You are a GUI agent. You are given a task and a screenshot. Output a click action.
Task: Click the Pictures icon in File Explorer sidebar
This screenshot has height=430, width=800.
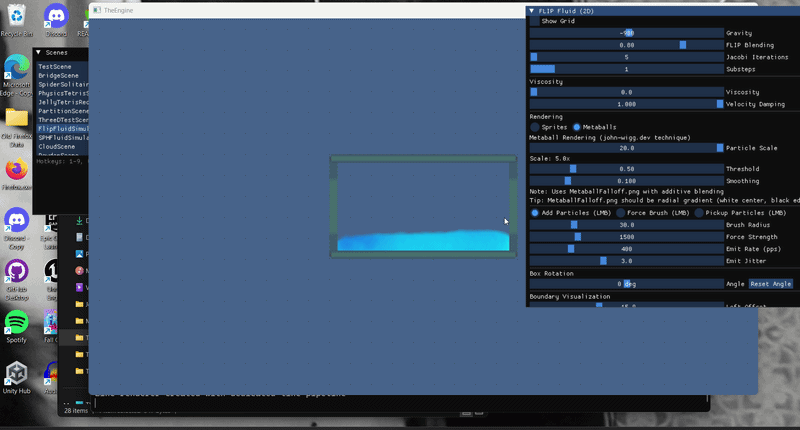click(x=79, y=254)
